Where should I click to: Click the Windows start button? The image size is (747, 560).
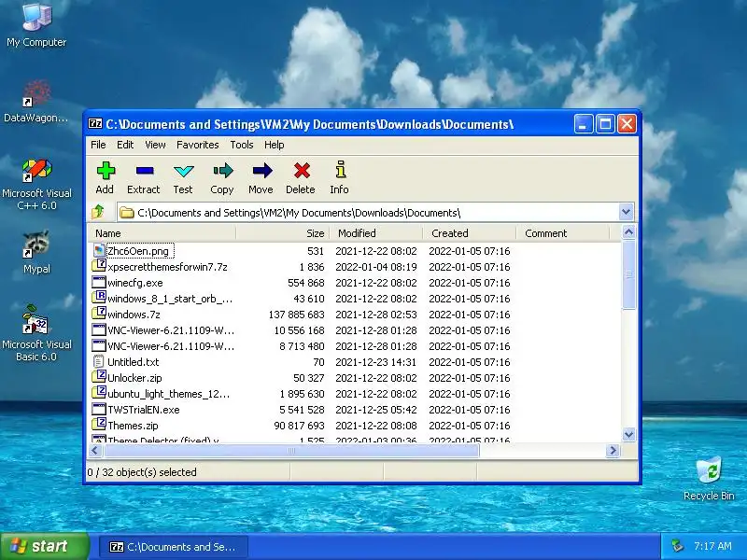pyautogui.click(x=45, y=546)
